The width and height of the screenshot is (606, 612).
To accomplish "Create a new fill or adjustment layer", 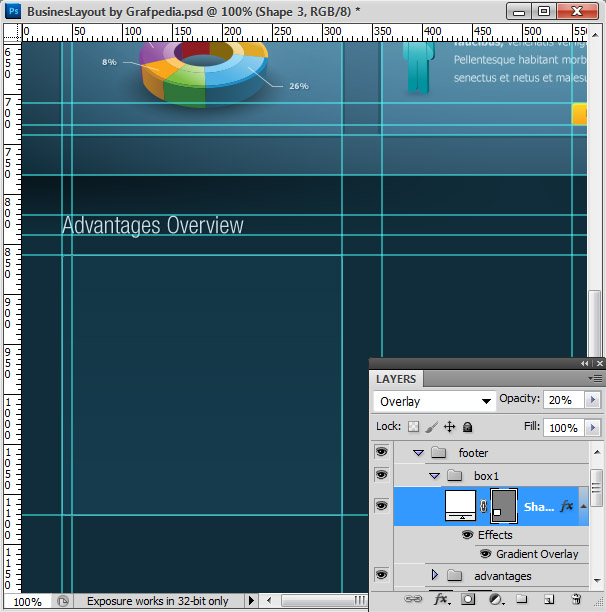I will (495, 599).
